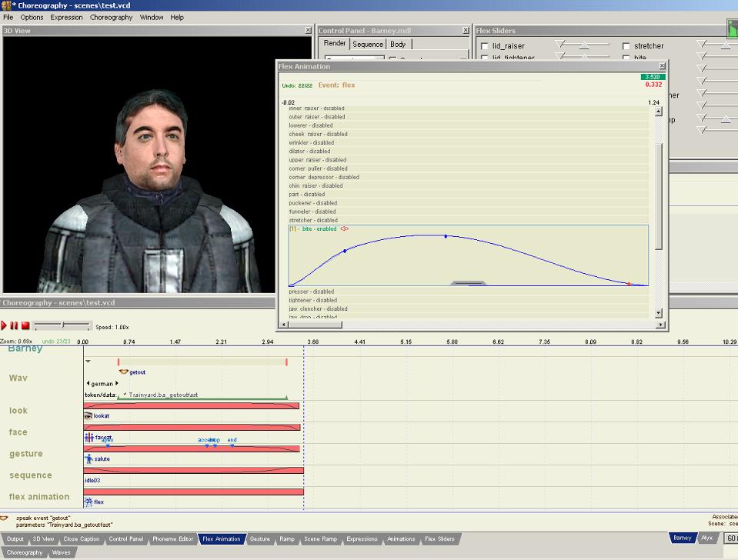The height and width of the screenshot is (560, 738).
Task: Click the speak event icon in status bar
Action: pyautogui.click(x=5, y=518)
